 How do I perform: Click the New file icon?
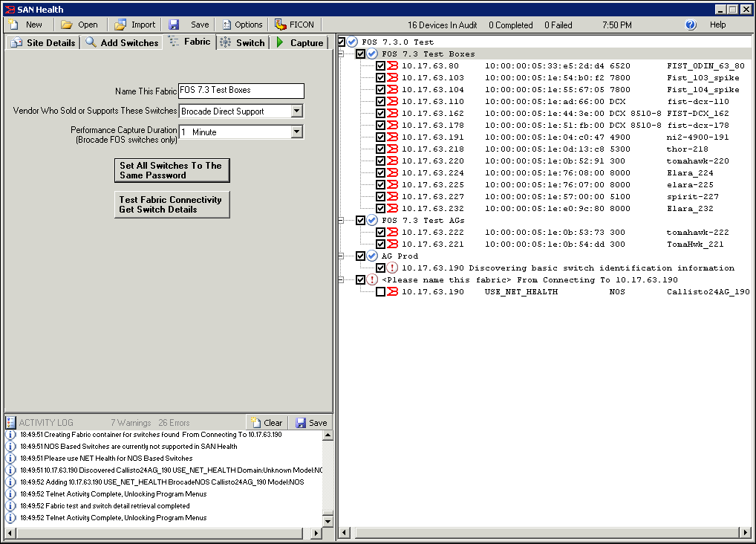pos(13,25)
